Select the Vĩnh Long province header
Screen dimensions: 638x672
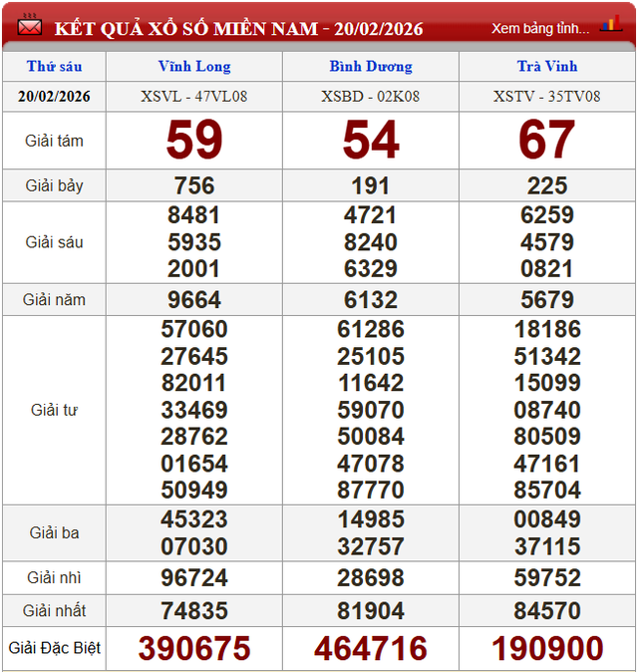point(194,67)
